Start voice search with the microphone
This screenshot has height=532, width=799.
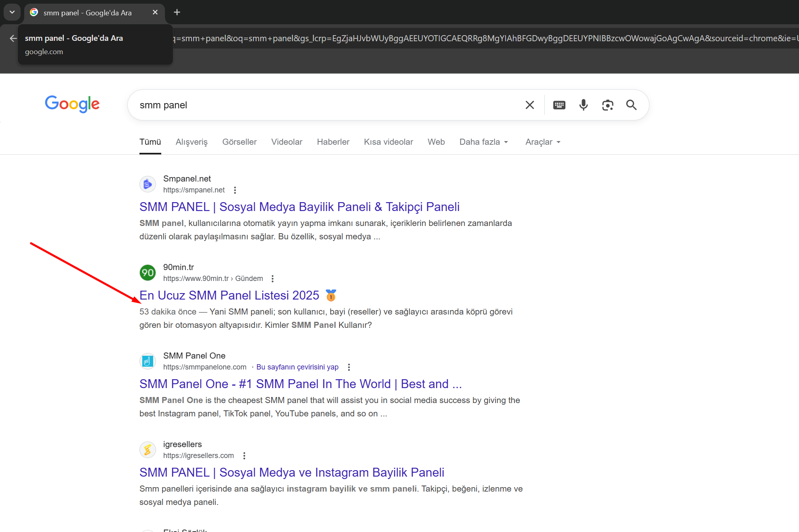[583, 105]
